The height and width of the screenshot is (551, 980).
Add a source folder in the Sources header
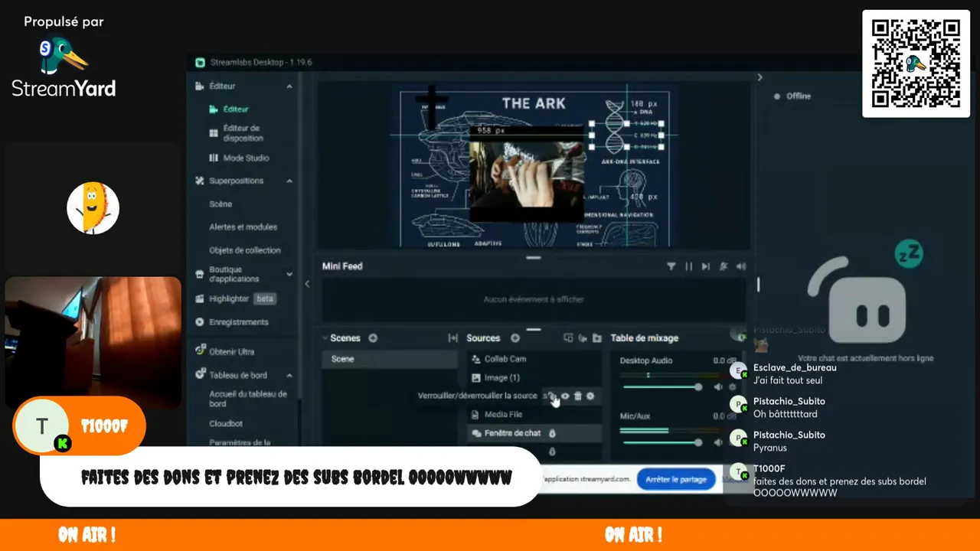(596, 338)
